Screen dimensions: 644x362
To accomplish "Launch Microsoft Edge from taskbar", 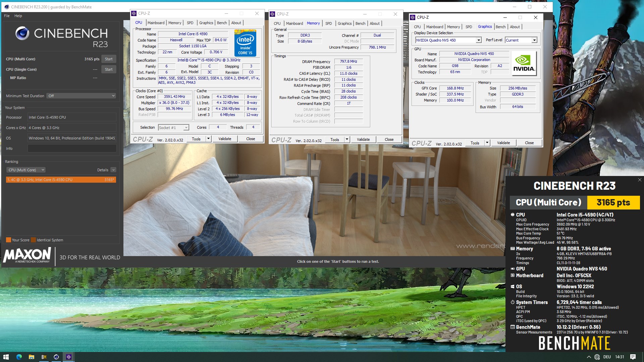I will point(19,357).
